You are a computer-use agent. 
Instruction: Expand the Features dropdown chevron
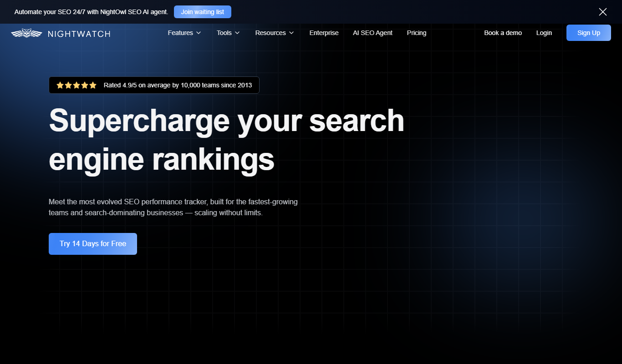[199, 33]
